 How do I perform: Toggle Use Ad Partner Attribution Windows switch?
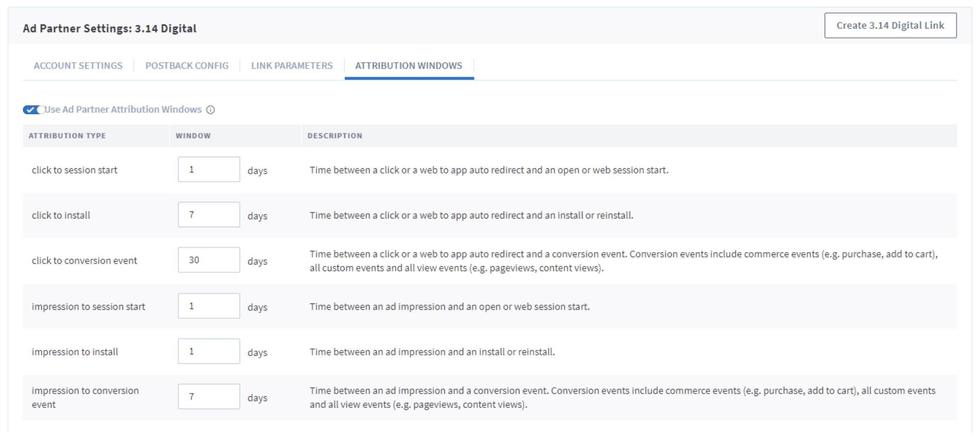pos(34,110)
